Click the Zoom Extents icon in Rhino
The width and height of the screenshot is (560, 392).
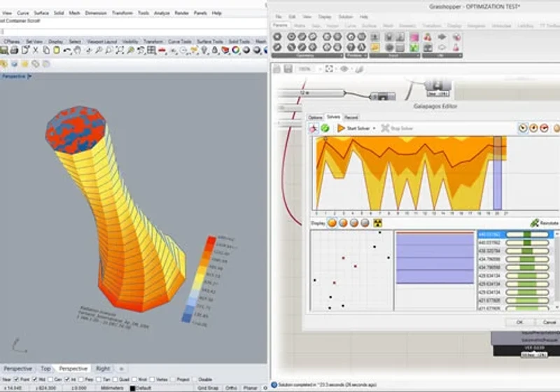click(x=119, y=50)
